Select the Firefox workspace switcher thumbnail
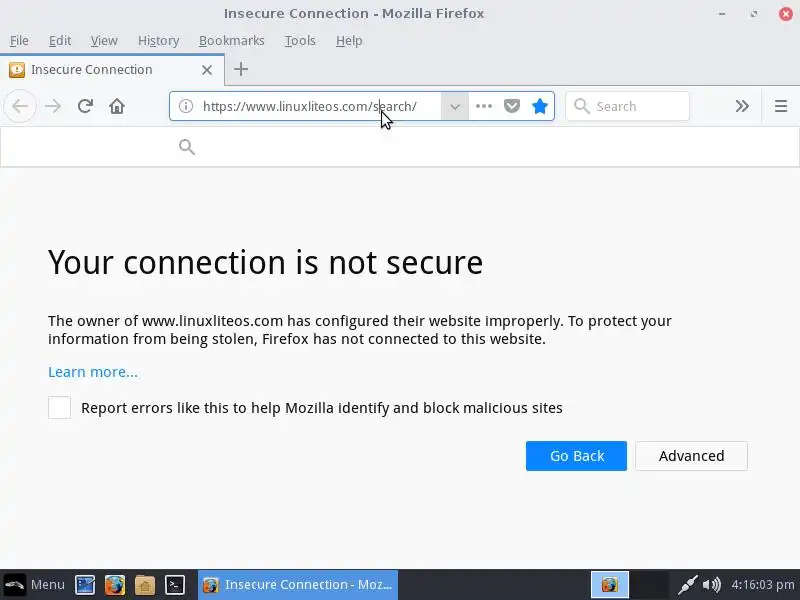Image resolution: width=800 pixels, height=600 pixels. 610,585
